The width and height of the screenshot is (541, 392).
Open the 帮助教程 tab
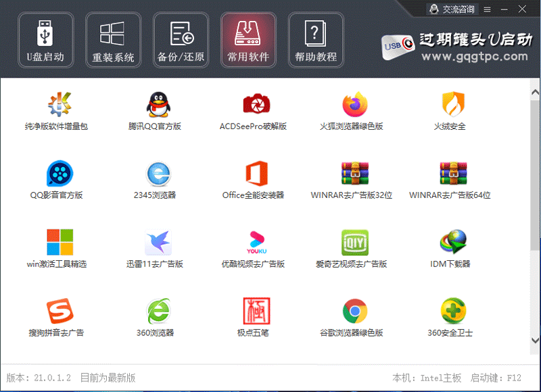(316, 40)
